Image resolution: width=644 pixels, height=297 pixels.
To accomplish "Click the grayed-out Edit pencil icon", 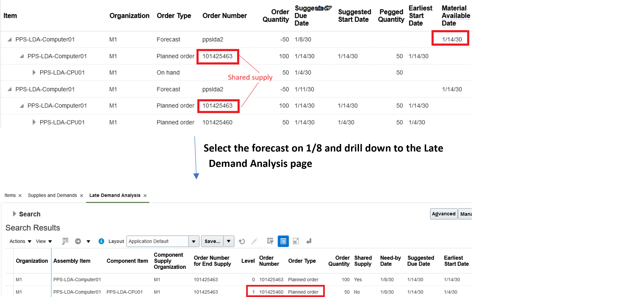I will [x=254, y=241].
